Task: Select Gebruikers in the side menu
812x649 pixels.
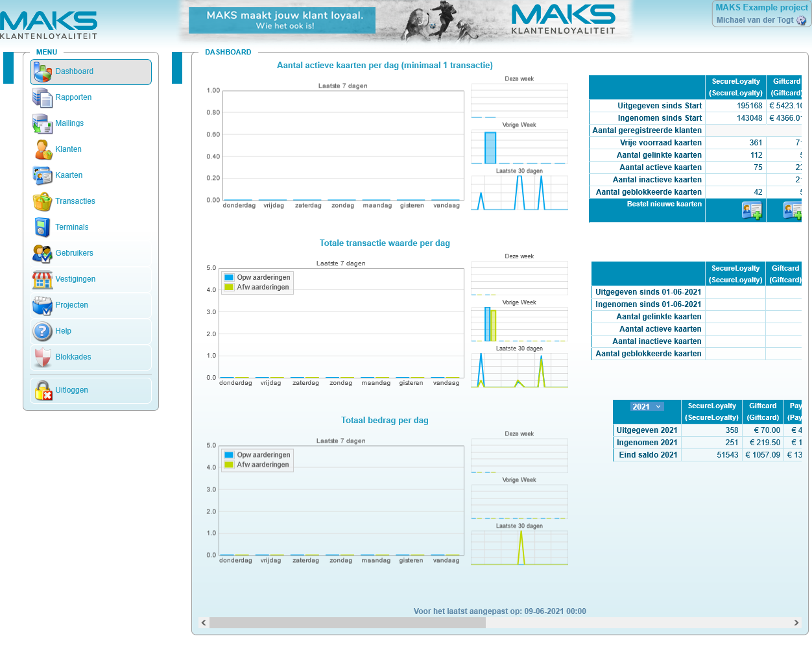Action: 74,253
